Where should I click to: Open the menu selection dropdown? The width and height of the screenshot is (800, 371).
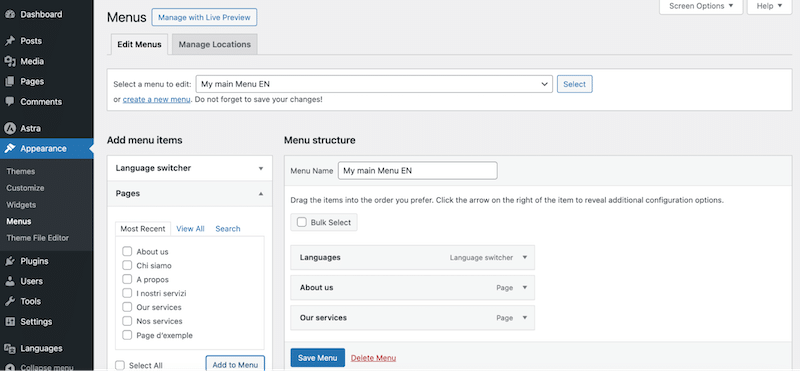[374, 84]
